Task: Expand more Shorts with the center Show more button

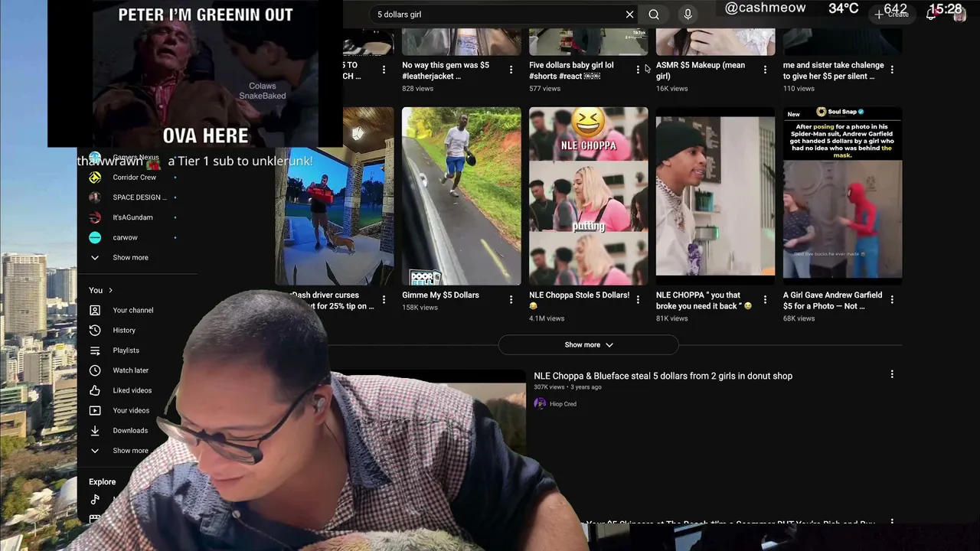Action: point(588,345)
